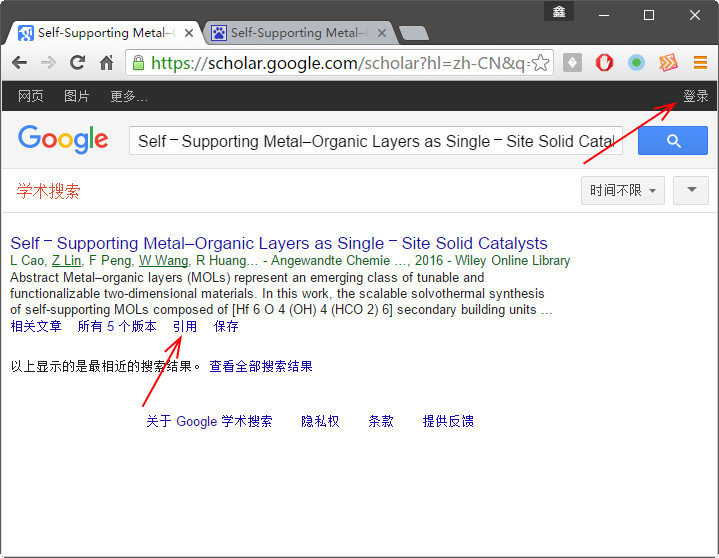Open a new browser tab
The height and width of the screenshot is (558, 719).
(414, 33)
